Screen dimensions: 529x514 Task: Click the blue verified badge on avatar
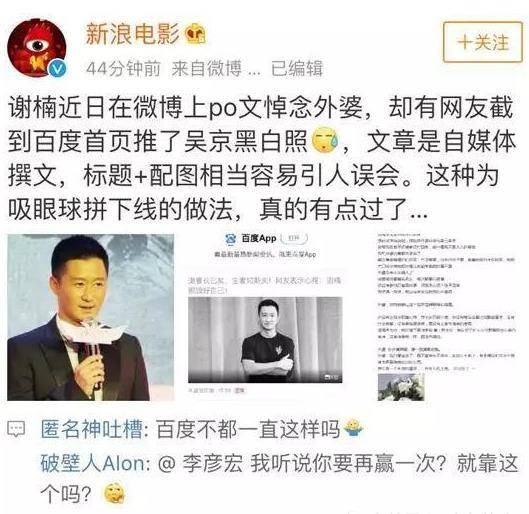[x=58, y=69]
